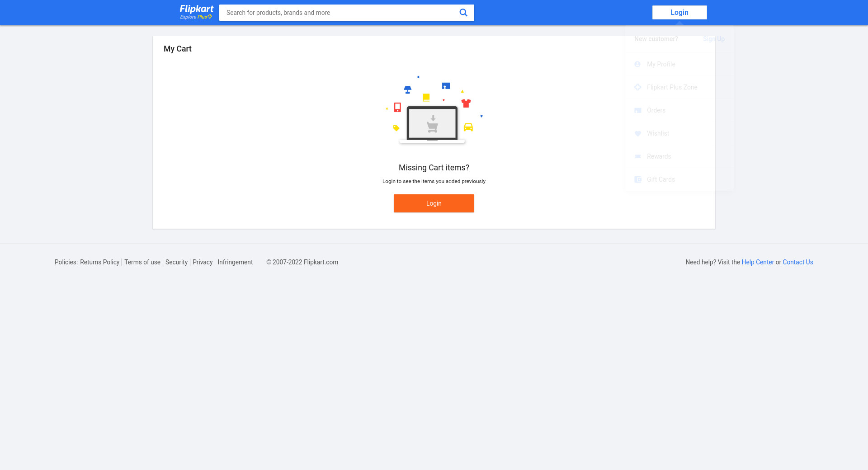The height and width of the screenshot is (470, 868).
Task: Select My Profile menu item
Action: click(x=679, y=64)
